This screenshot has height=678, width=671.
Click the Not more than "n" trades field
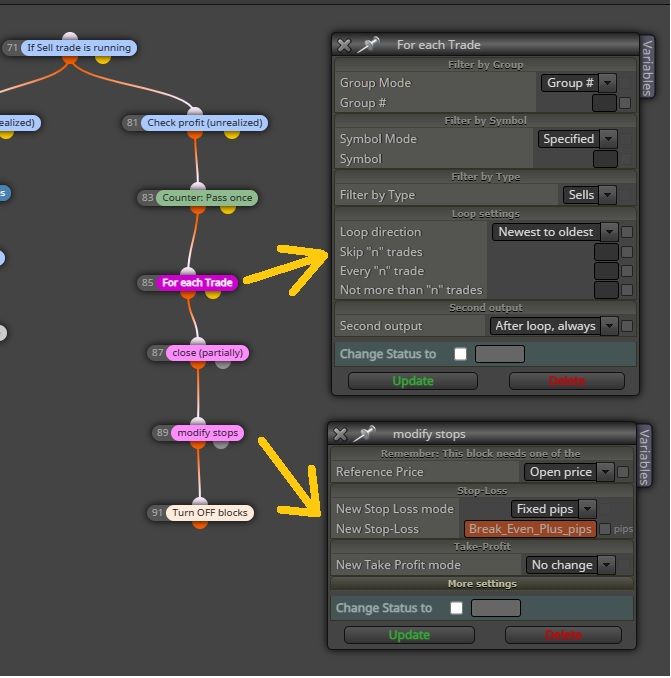point(606,290)
